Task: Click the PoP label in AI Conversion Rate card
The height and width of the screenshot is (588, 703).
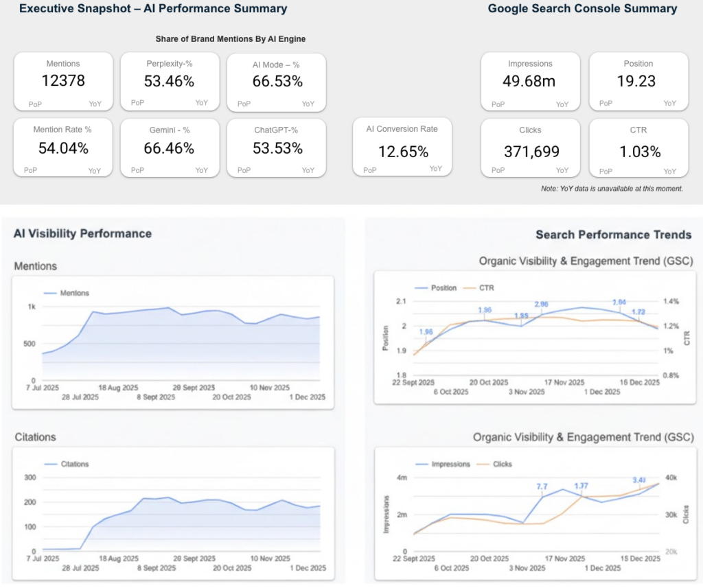Action: 370,169
